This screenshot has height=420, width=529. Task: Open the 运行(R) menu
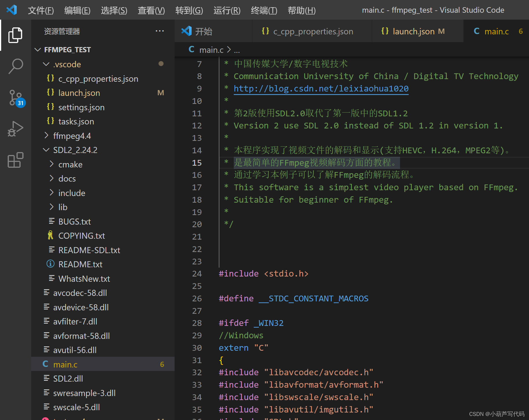227,10
